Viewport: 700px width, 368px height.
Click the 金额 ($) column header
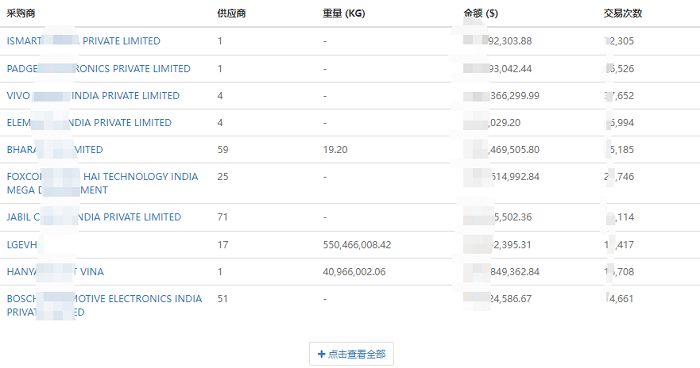[480, 13]
